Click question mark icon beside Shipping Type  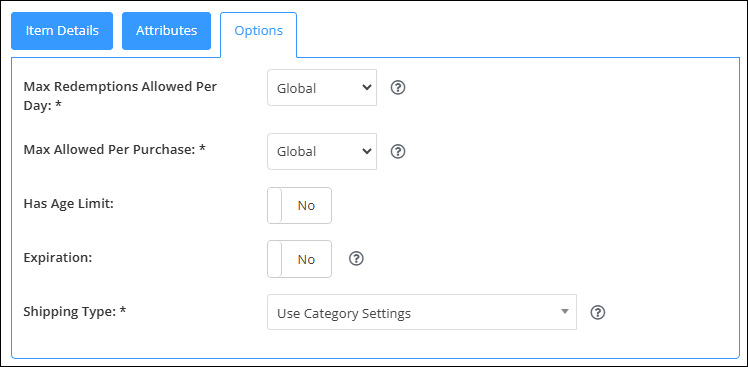tap(598, 313)
